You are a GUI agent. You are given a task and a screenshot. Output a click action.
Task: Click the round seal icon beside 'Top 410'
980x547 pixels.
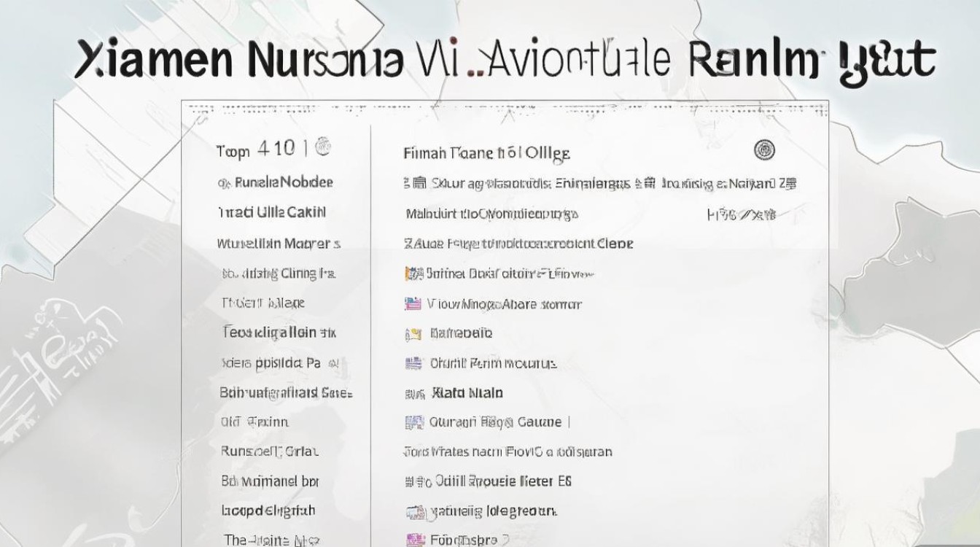click(322, 149)
